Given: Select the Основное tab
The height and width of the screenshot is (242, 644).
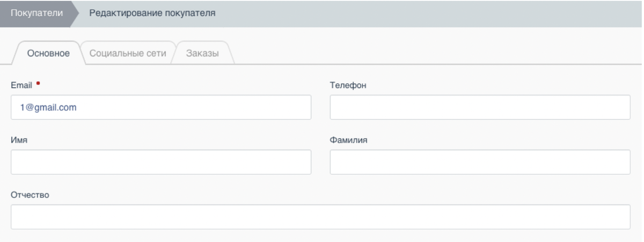Looking at the screenshot, I should click(48, 53).
